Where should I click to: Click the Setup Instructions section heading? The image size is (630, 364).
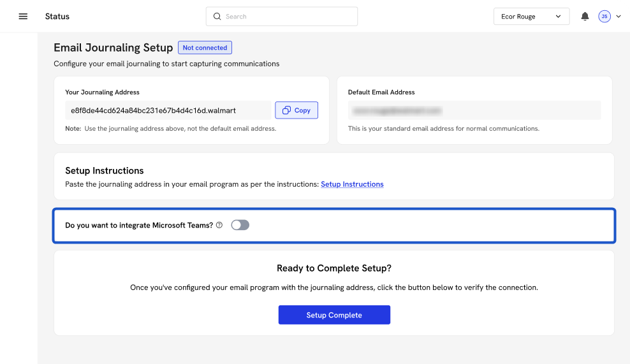pyautogui.click(x=105, y=171)
